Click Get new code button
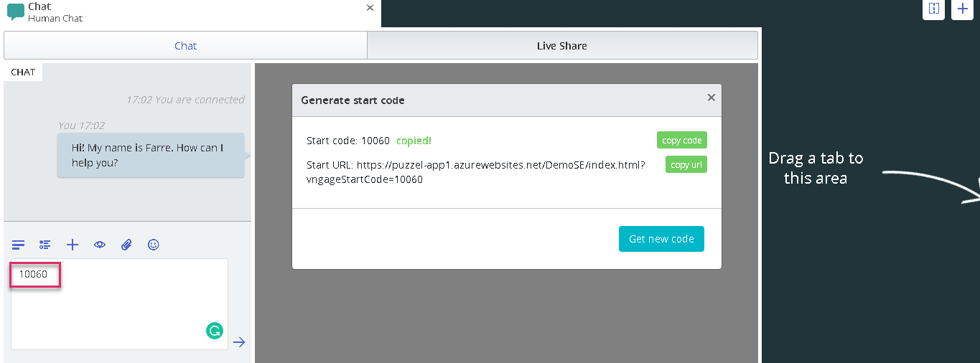Viewport: 980px width, 363px height. [661, 239]
